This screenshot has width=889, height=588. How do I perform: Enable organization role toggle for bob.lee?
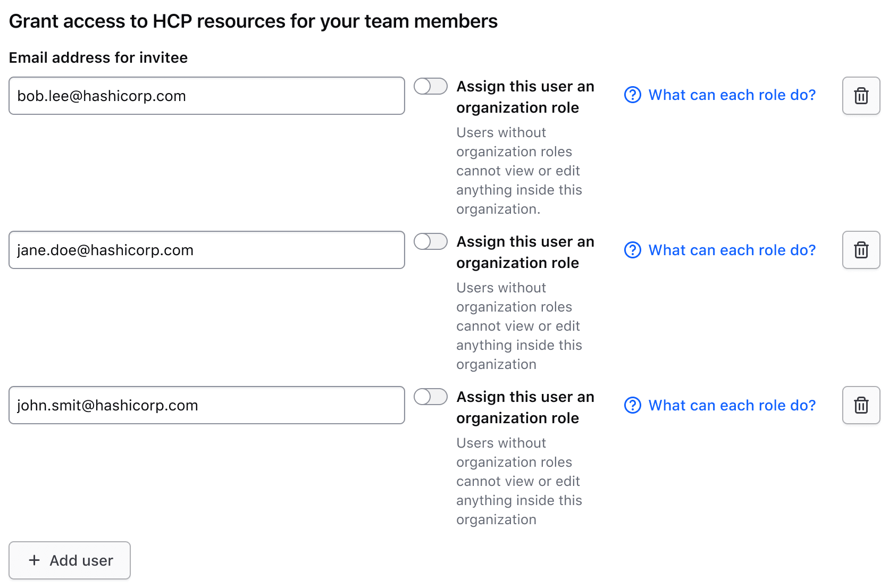tap(430, 86)
